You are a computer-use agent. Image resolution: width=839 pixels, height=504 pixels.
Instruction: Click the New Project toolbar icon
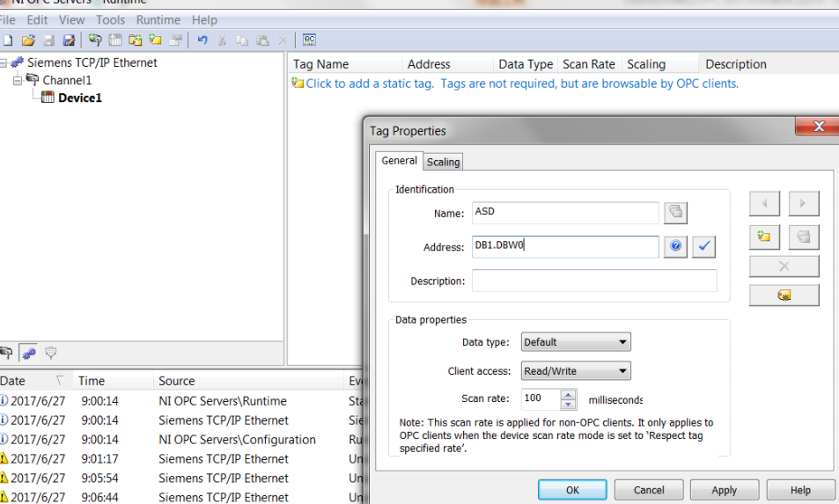(8, 40)
